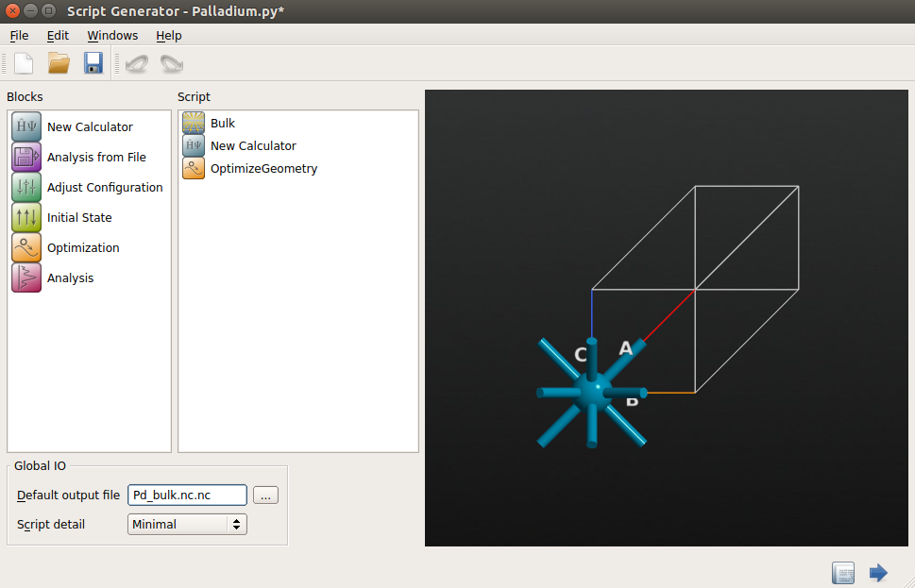Screen dimensions: 915x588
Task: Close the Script Generator window
Action: 12,10
